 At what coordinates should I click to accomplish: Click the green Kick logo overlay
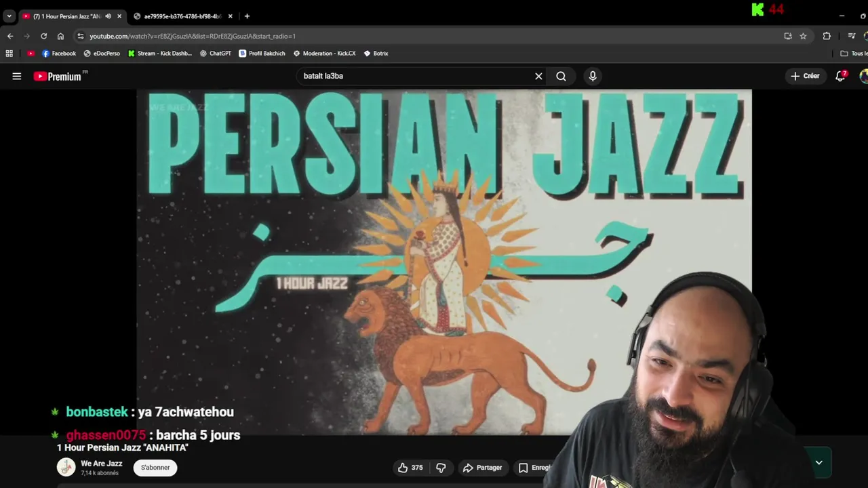(x=757, y=9)
